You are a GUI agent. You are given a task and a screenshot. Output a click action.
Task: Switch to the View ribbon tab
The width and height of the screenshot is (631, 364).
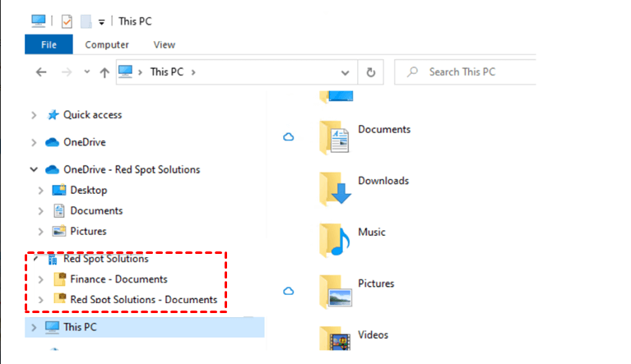pyautogui.click(x=165, y=44)
